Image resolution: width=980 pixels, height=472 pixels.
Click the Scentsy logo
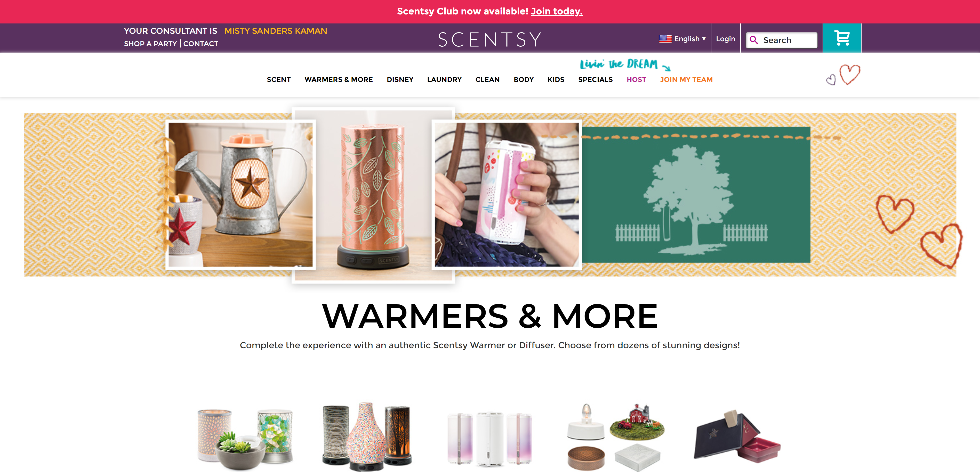point(490,39)
